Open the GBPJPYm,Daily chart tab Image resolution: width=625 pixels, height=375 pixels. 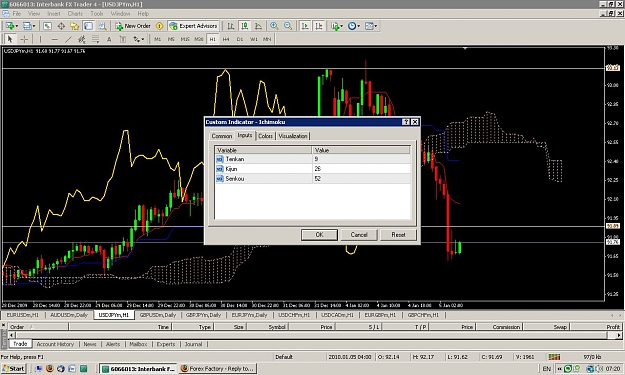pos(203,315)
